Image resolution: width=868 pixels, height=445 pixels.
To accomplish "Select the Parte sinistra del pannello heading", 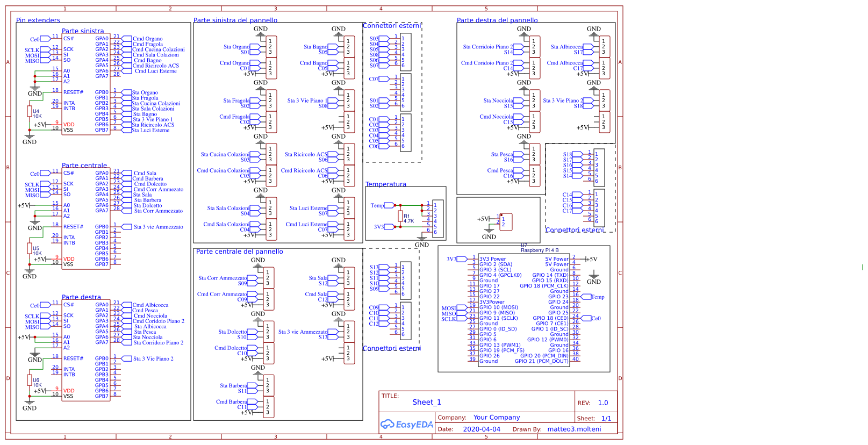I will [x=235, y=20].
